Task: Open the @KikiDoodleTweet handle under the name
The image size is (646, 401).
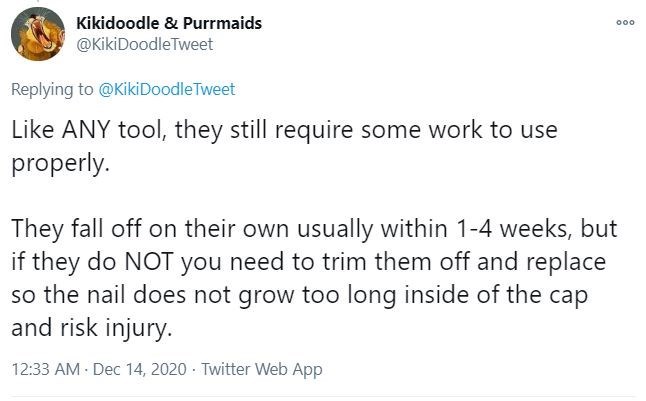Action: pos(145,45)
